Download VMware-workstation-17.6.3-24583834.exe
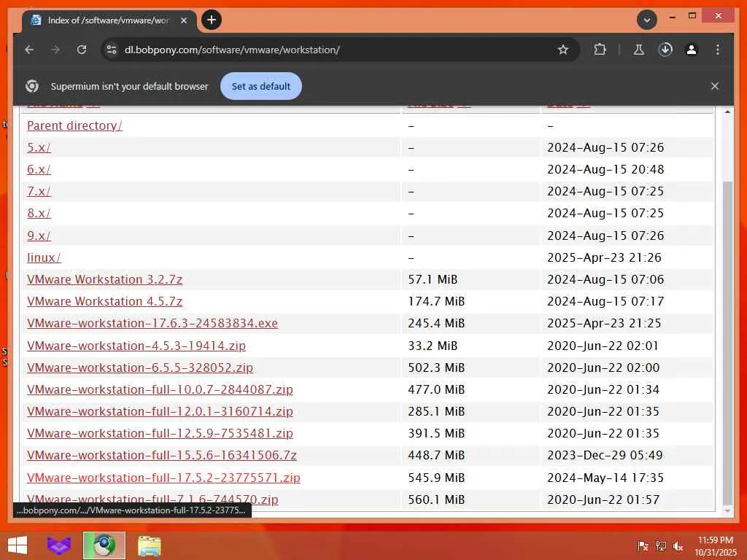The height and width of the screenshot is (560, 747). [x=152, y=323]
